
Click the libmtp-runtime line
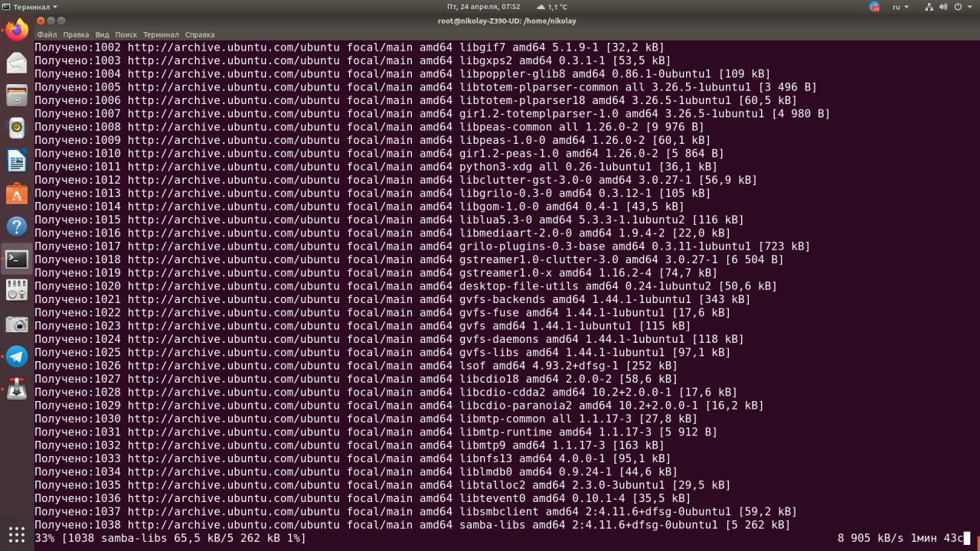[376, 432]
